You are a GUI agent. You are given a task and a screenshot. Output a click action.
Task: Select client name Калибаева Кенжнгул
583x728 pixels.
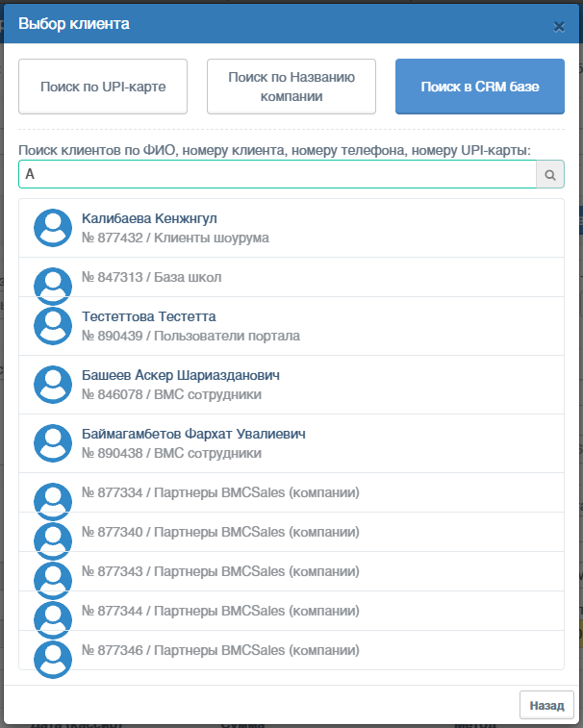point(149,218)
